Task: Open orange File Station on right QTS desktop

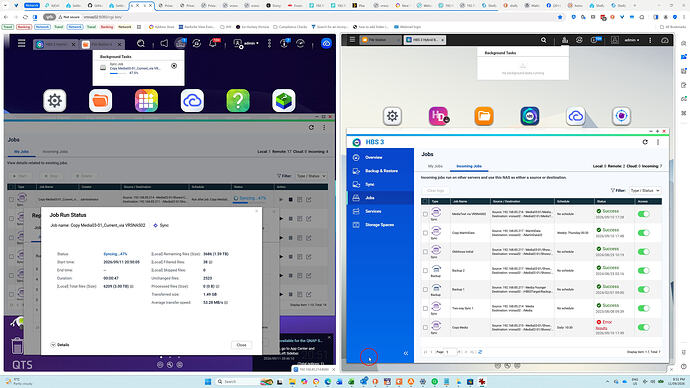Action: pos(484,116)
